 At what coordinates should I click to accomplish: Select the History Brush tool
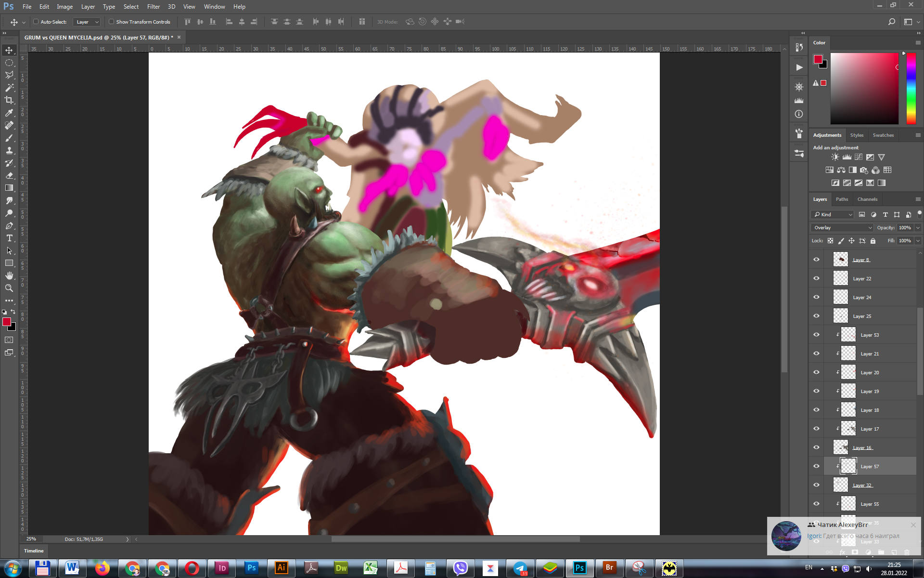pyautogui.click(x=9, y=163)
